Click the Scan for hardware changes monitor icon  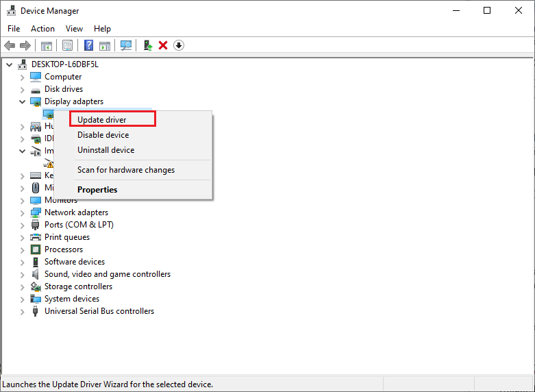126,45
